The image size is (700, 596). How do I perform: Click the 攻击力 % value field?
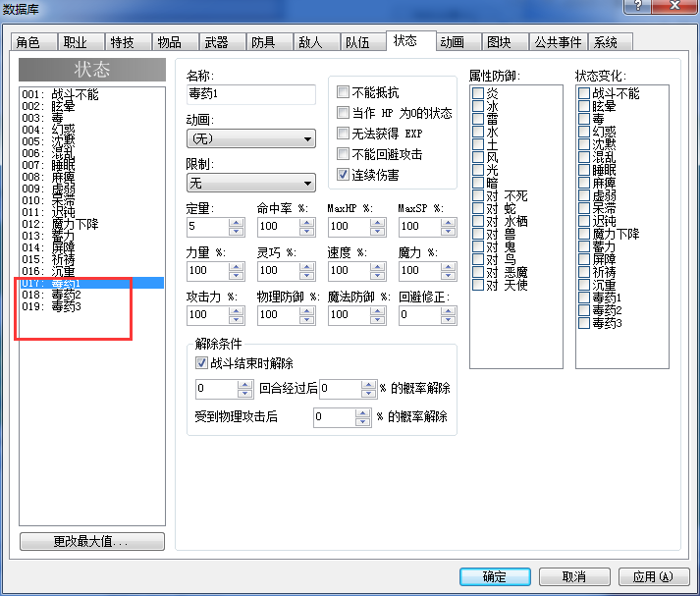(x=208, y=315)
